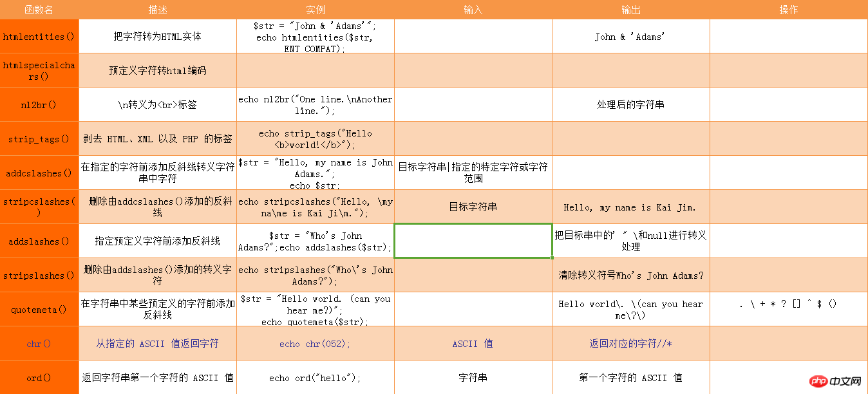The image size is (868, 394).
Task: Click the ASCII 值 input cell in chr() row
Action: pos(473,343)
